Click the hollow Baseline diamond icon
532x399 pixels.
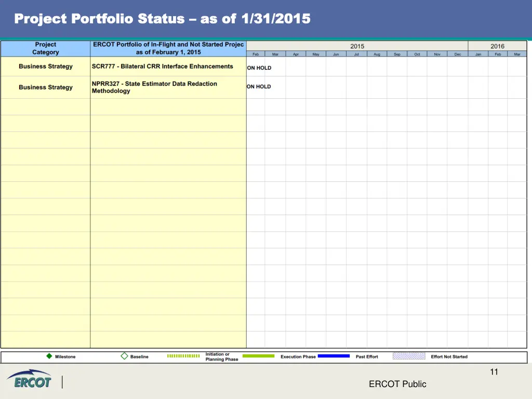point(124,356)
